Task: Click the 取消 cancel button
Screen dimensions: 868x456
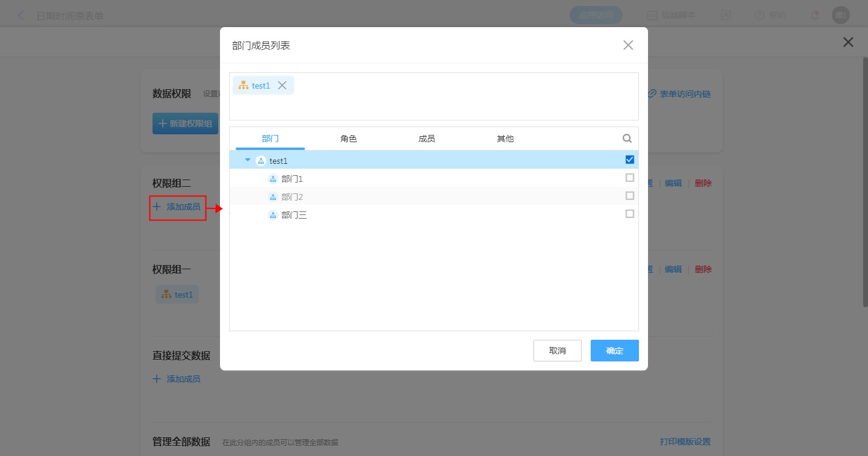Action: click(557, 351)
